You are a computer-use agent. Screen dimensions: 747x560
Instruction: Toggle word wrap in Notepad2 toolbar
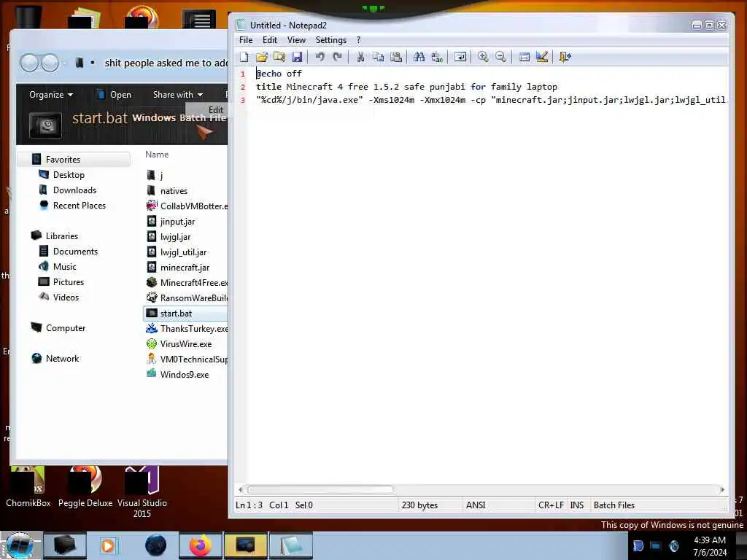coord(460,57)
